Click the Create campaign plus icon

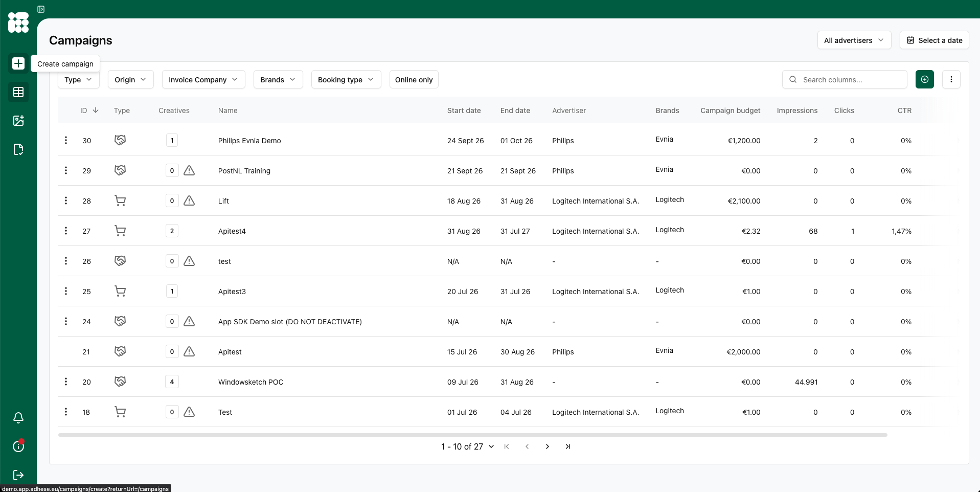18,63
